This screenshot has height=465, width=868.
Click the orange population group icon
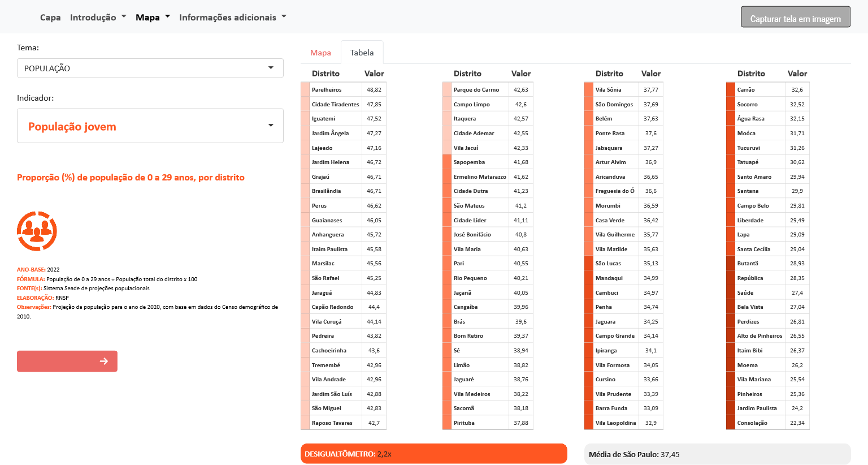[x=37, y=231]
